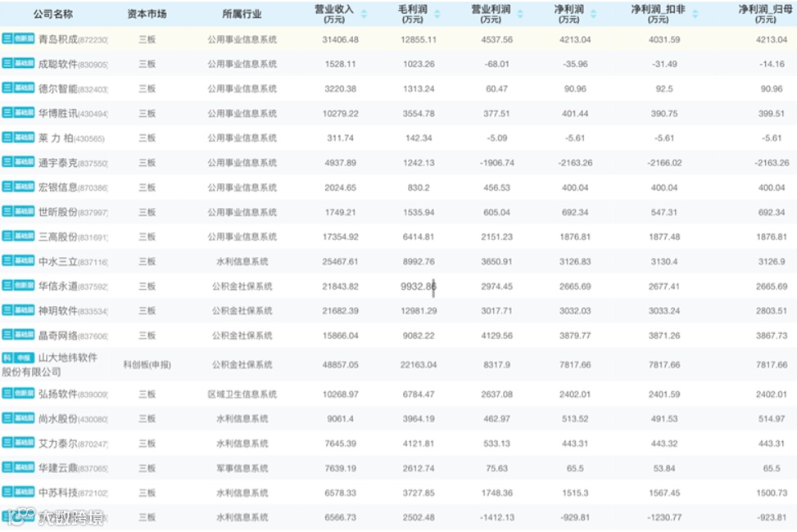Open company 青岛积成(872230)

(x=73, y=39)
